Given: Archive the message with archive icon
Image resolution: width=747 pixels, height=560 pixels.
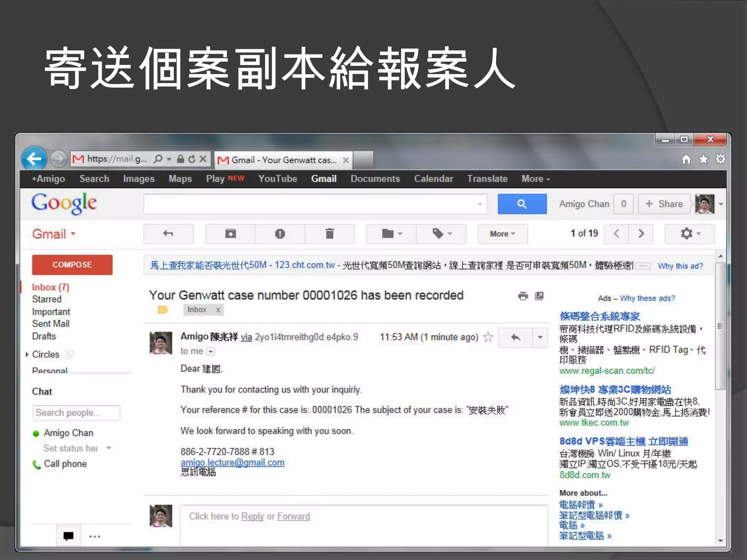Looking at the screenshot, I should 230,234.
